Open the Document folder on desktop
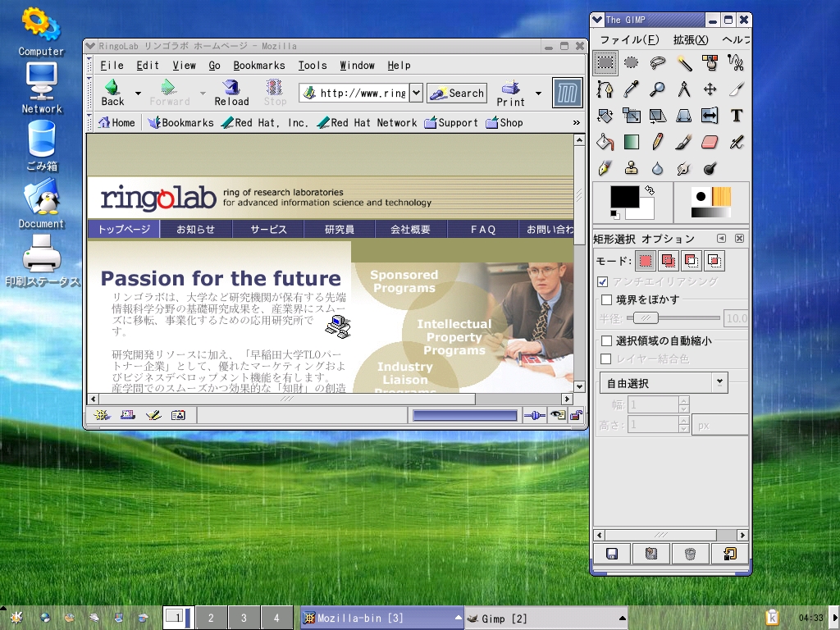The width and height of the screenshot is (840, 630). tap(42, 203)
